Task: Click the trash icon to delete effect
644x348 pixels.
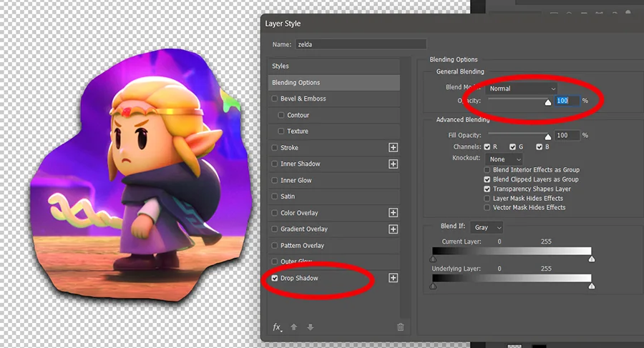Action: tap(400, 327)
